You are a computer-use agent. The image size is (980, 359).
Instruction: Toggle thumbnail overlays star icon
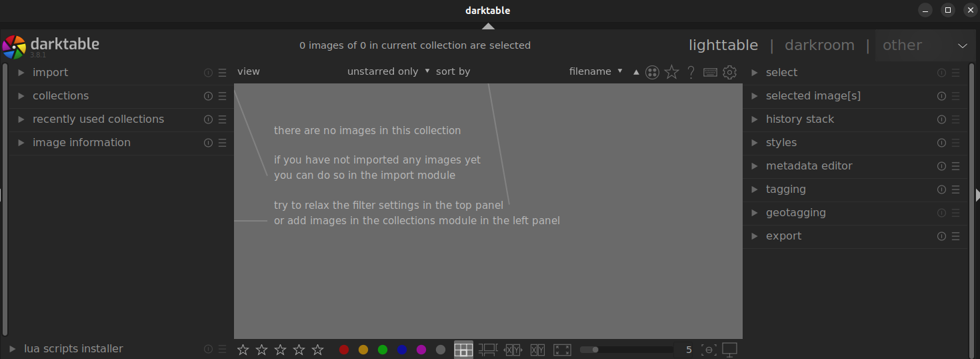[671, 72]
